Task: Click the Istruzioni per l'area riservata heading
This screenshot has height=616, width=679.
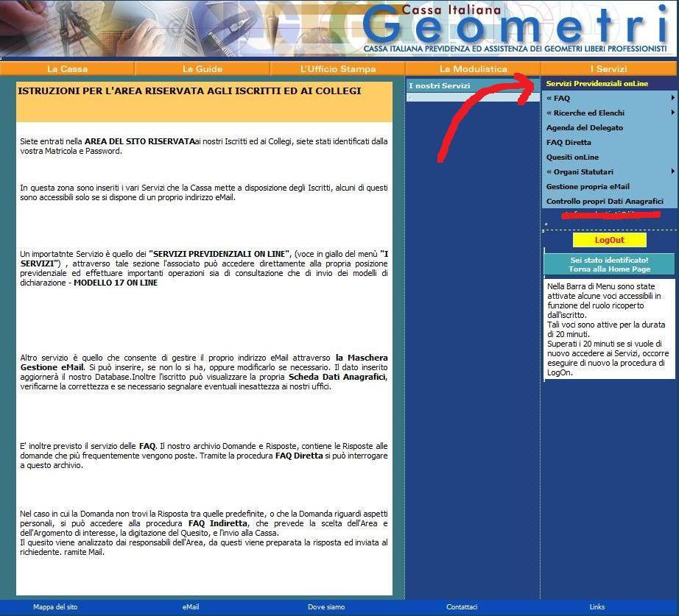Action: [x=189, y=91]
